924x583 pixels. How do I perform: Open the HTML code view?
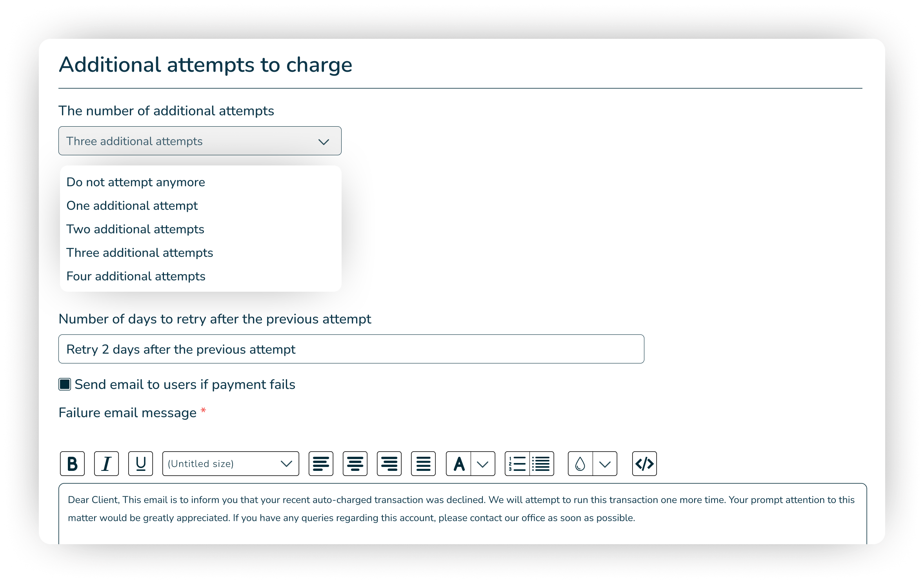pyautogui.click(x=644, y=464)
